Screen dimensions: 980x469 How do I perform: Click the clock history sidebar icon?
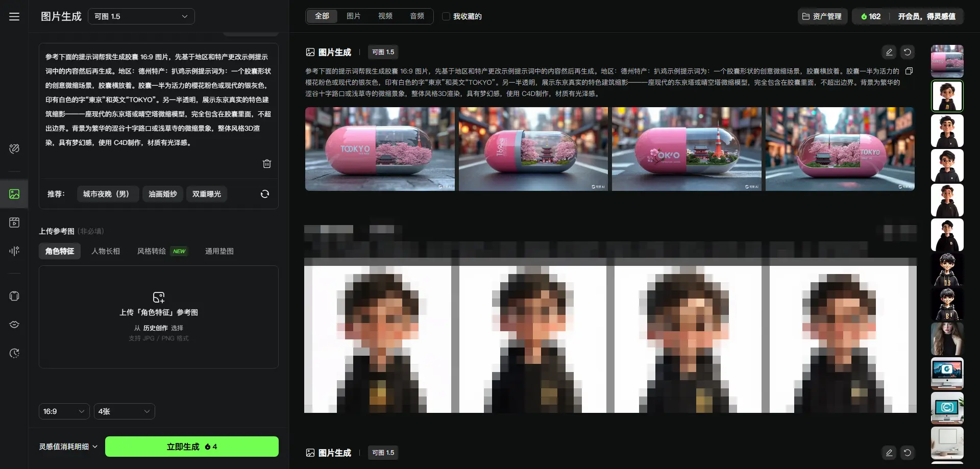(14, 353)
